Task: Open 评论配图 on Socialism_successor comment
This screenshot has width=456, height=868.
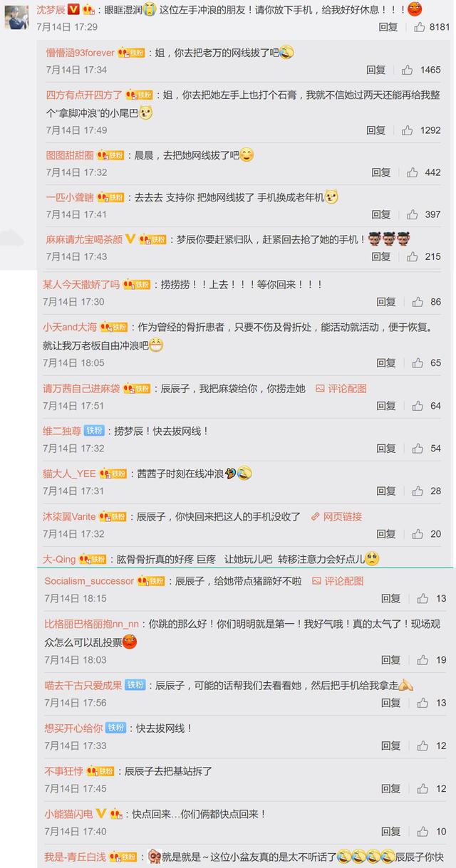Action: pyautogui.click(x=338, y=581)
